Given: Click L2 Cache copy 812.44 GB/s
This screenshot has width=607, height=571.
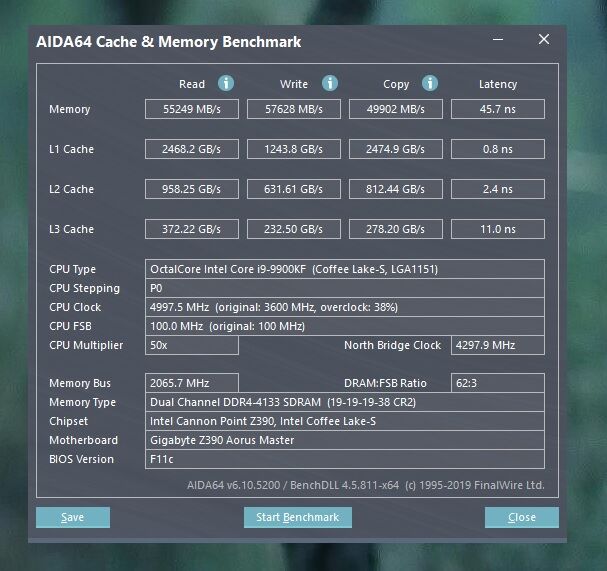Looking at the screenshot, I should (396, 189).
